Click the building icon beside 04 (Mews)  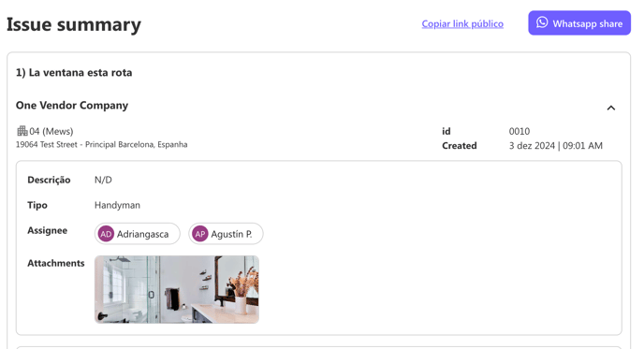click(x=22, y=131)
